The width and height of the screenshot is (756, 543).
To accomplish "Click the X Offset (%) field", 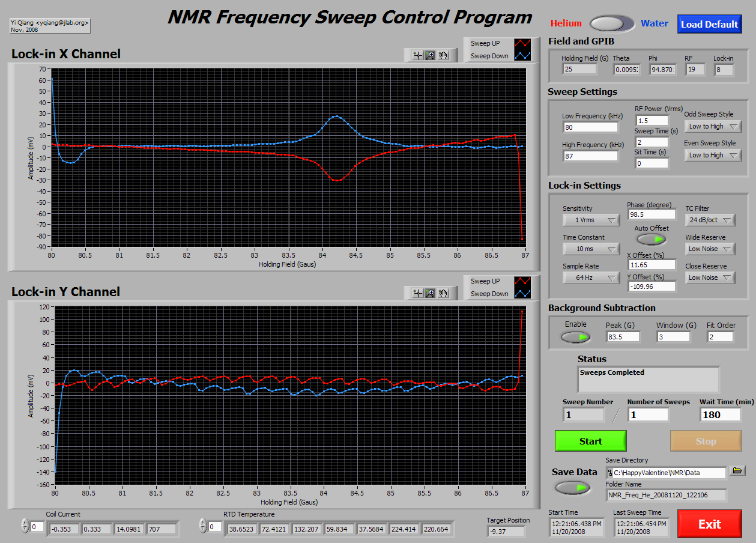I will (x=652, y=265).
